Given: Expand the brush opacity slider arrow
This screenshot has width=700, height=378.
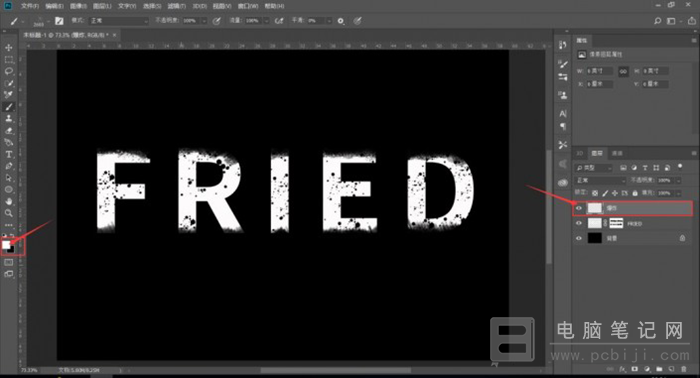Looking at the screenshot, I should point(204,21).
